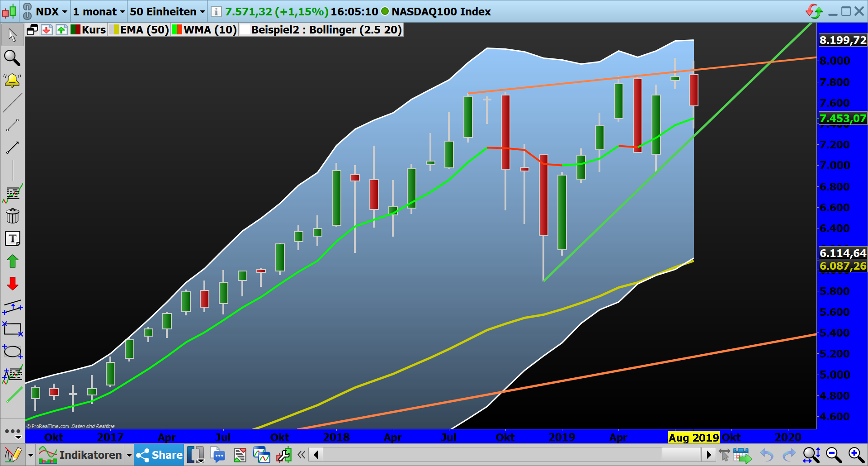Click the trash icon to delete drawings

pyautogui.click(x=13, y=216)
